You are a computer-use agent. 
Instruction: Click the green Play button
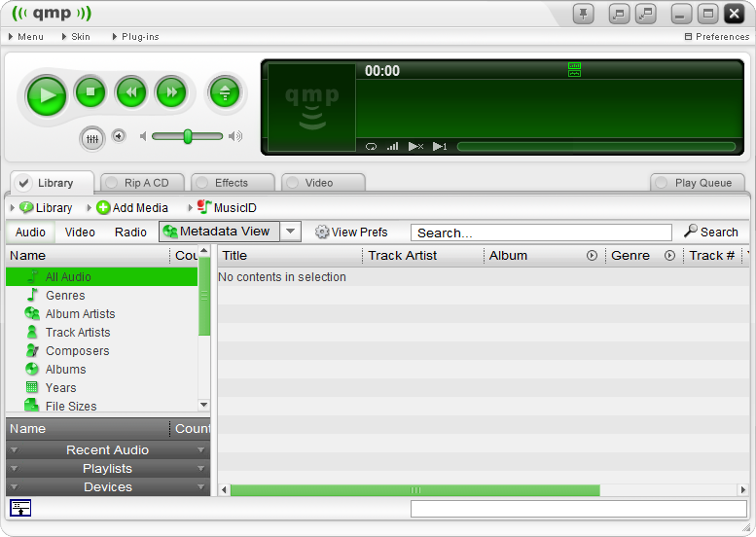(x=47, y=95)
